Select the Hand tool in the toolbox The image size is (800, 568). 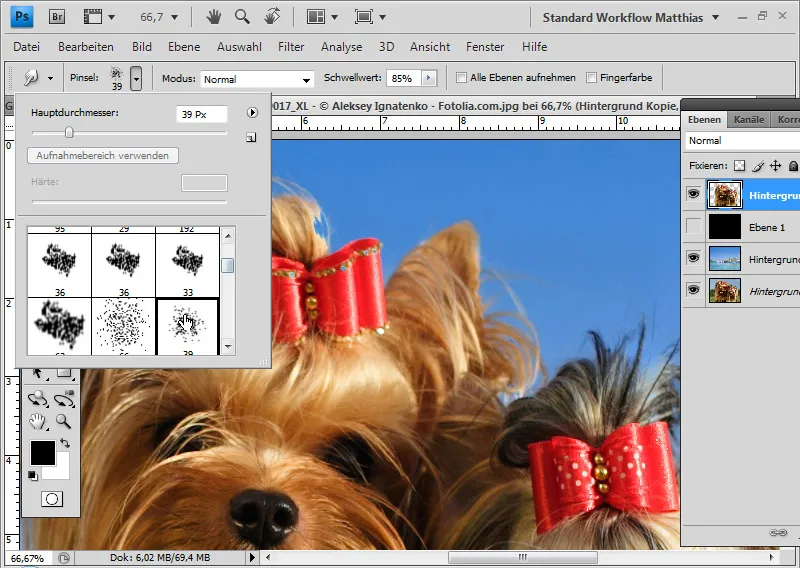click(x=38, y=422)
